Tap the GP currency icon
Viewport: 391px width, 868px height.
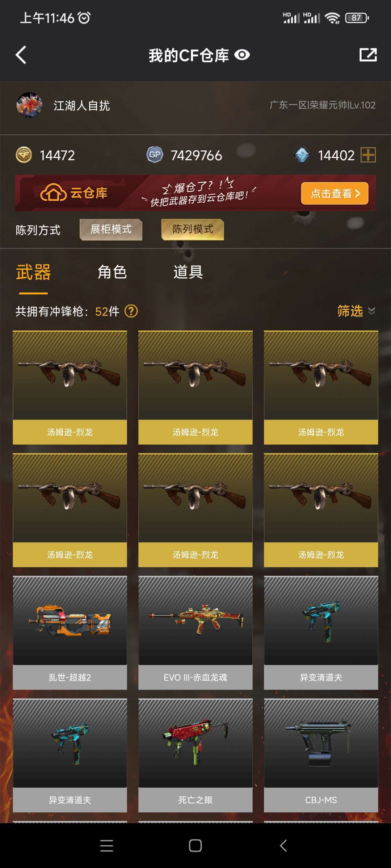(155, 155)
